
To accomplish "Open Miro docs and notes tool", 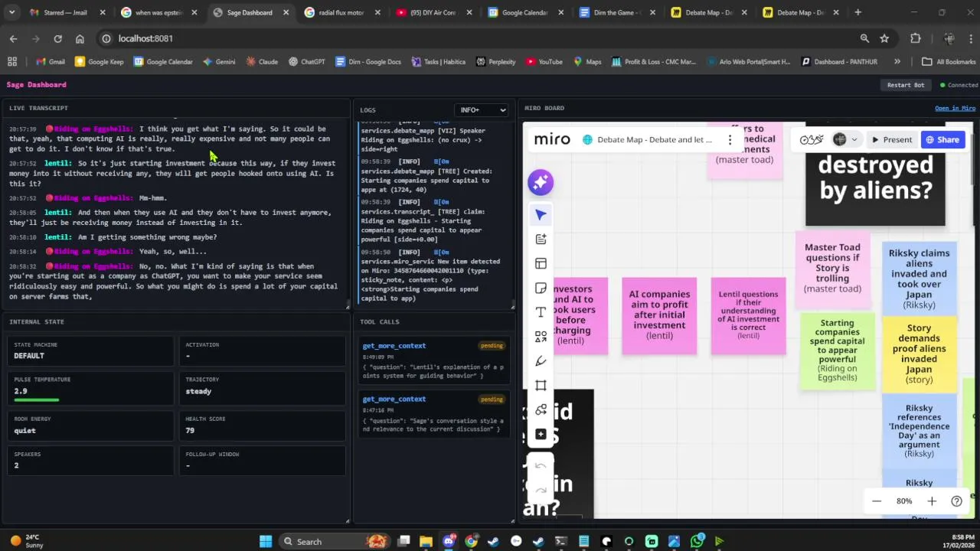I will (x=541, y=240).
